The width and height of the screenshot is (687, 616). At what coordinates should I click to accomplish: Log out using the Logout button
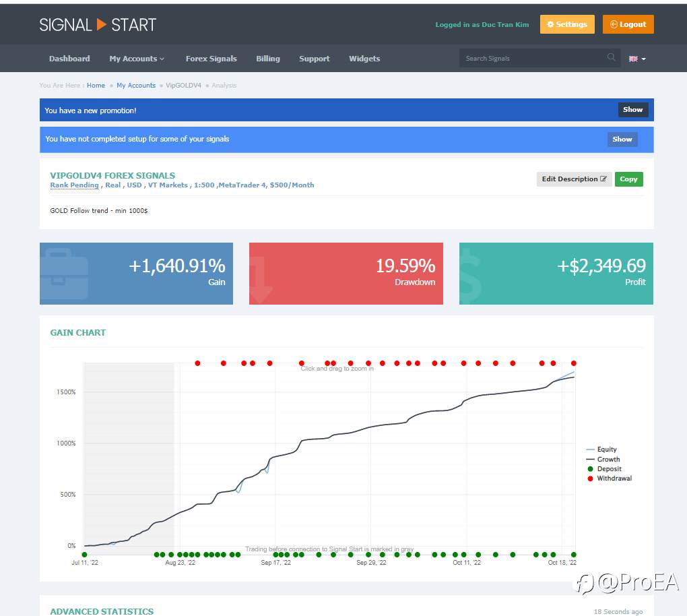tap(628, 24)
